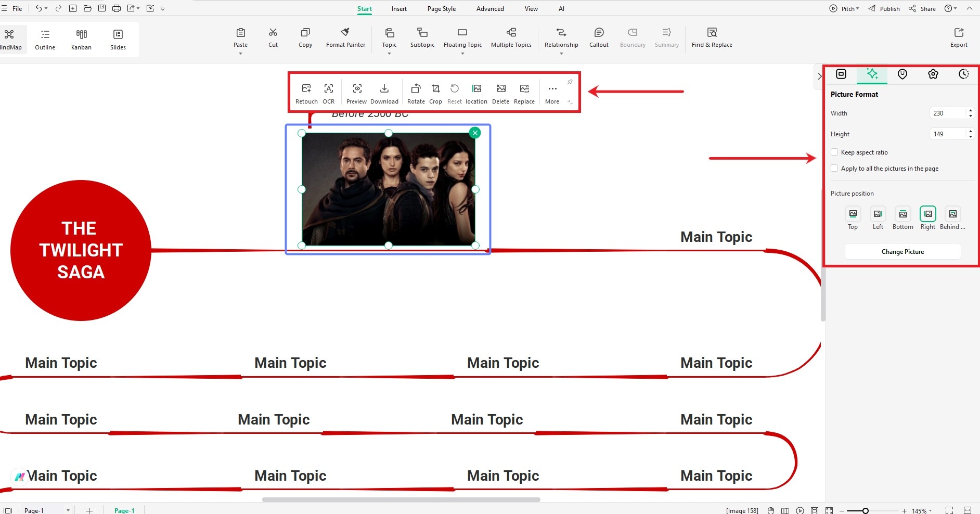The width and height of the screenshot is (980, 514).
Task: Preview the selected picture
Action: point(357,94)
